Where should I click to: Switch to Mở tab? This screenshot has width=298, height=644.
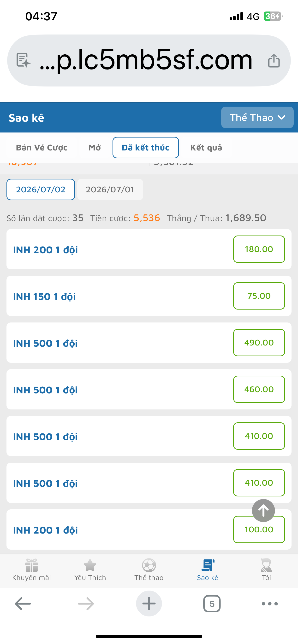click(x=95, y=148)
